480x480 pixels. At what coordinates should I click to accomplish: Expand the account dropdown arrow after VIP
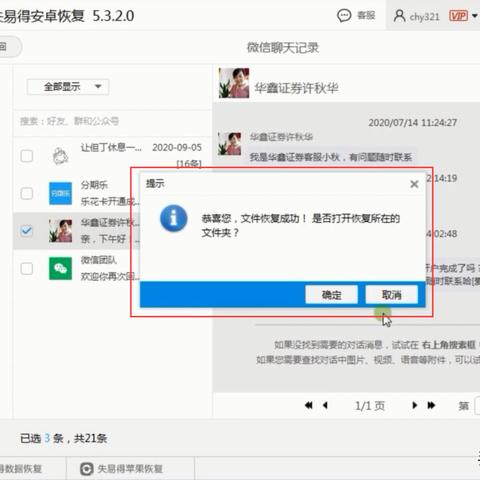pos(474,16)
